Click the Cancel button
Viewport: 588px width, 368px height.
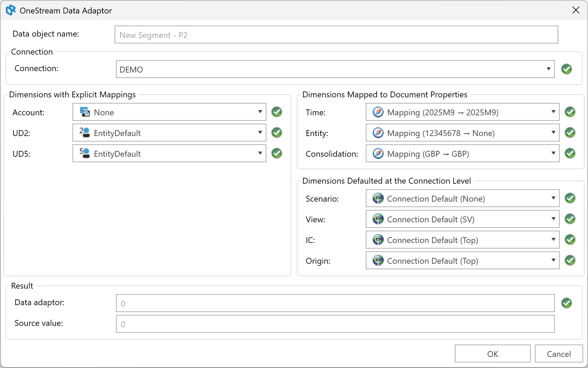tap(559, 354)
